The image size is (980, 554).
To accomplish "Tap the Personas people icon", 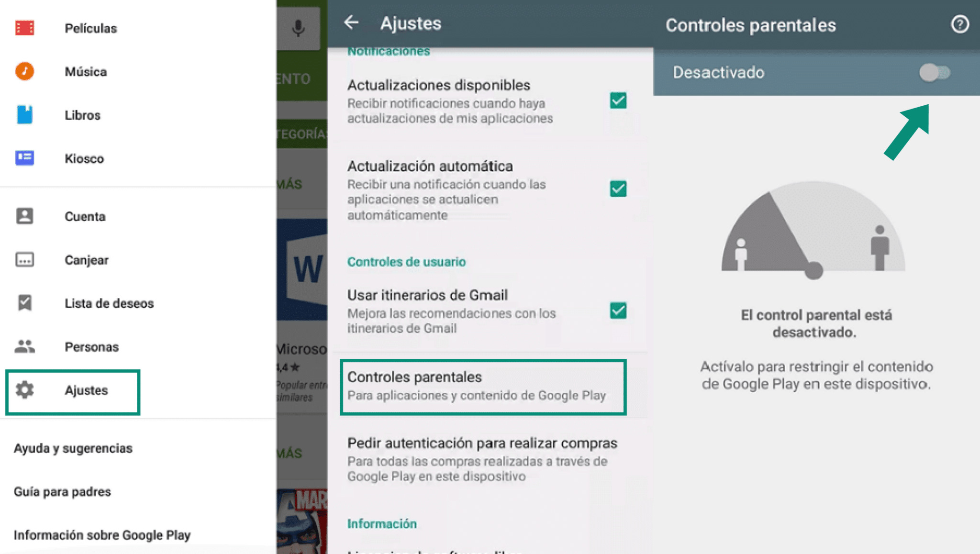I will [x=24, y=346].
